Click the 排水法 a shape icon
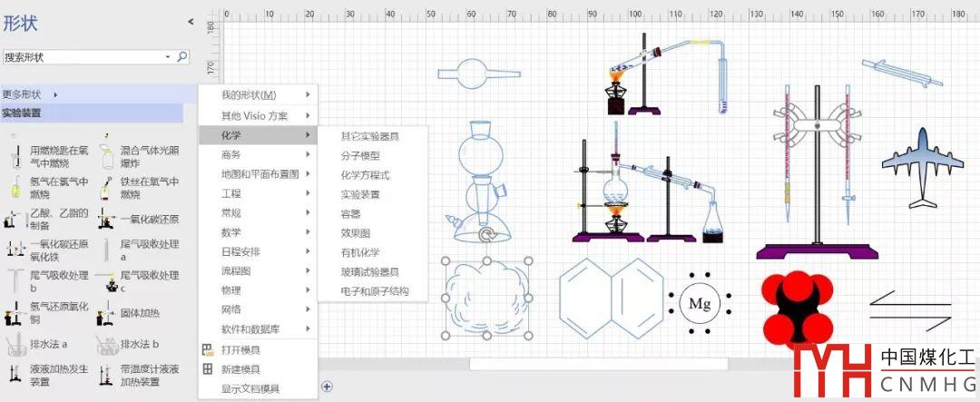This screenshot has width=980, height=402. click(16, 345)
